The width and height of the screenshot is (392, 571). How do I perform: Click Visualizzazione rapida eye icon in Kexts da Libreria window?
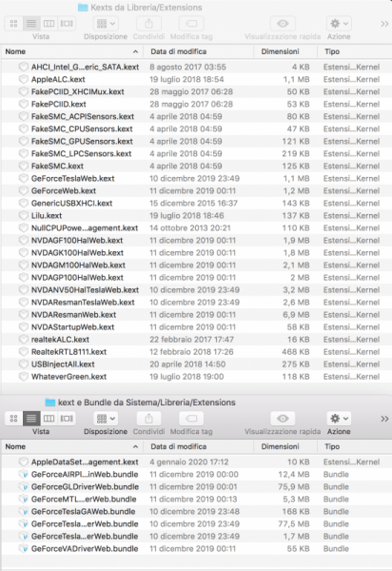[x=283, y=24]
